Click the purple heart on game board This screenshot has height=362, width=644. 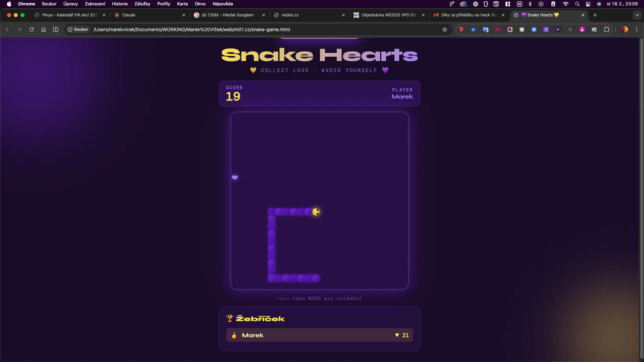[x=235, y=177]
